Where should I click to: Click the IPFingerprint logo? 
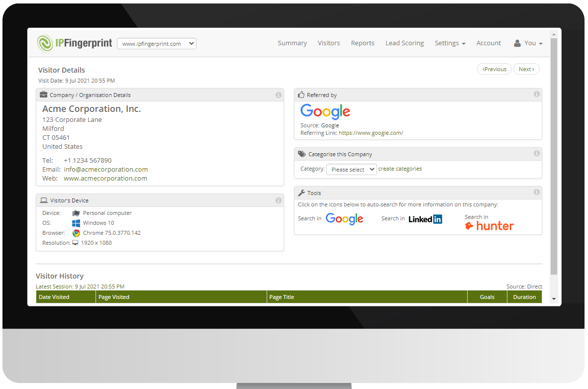(75, 43)
